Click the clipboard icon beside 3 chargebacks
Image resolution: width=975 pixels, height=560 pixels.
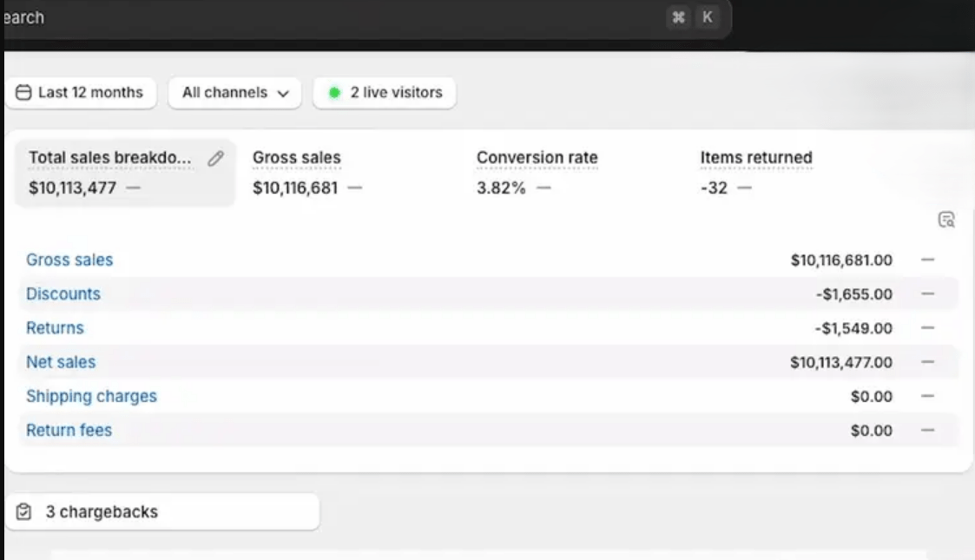click(24, 512)
